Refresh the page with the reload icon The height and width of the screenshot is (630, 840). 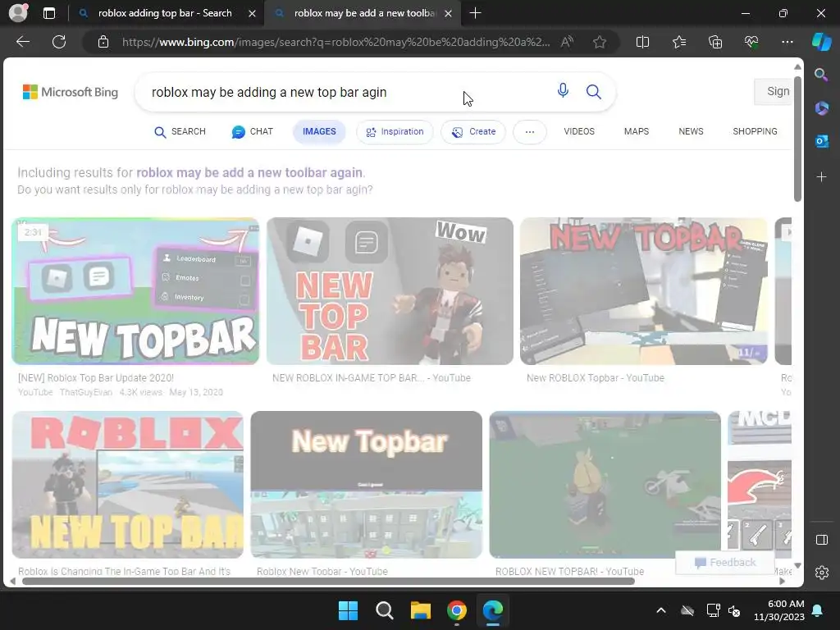pyautogui.click(x=59, y=42)
